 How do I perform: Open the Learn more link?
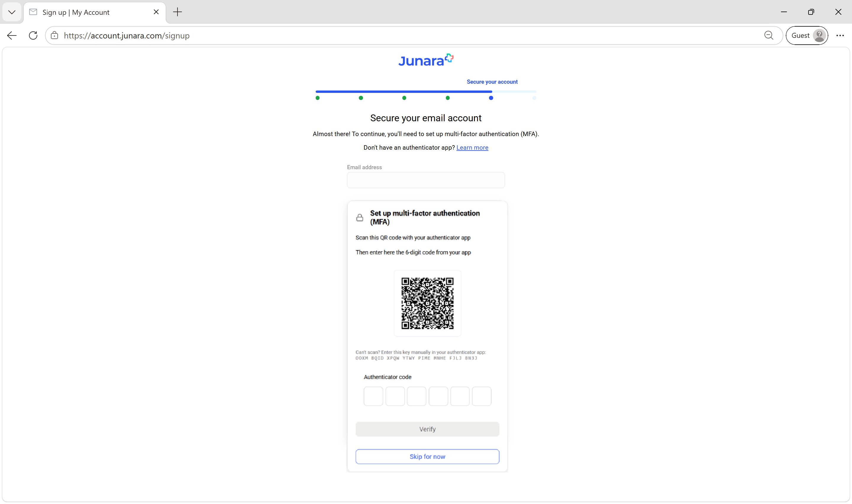[472, 147]
